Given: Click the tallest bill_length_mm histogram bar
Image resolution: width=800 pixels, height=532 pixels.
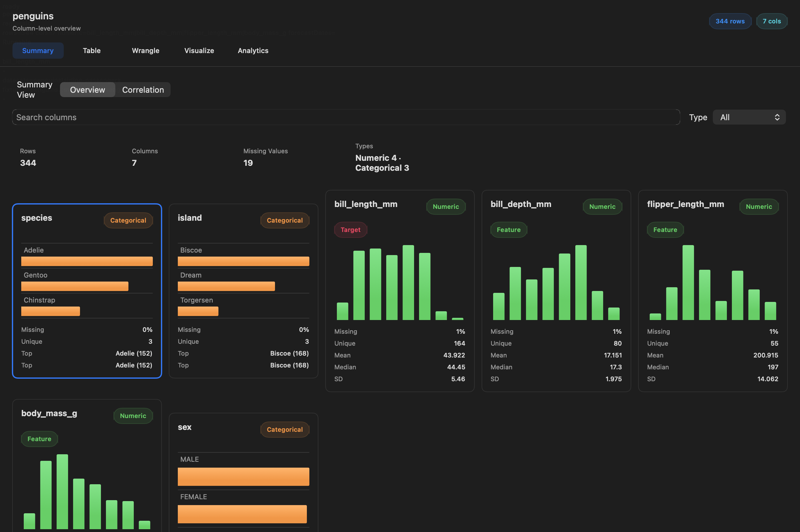Looking at the screenshot, I should click(408, 282).
